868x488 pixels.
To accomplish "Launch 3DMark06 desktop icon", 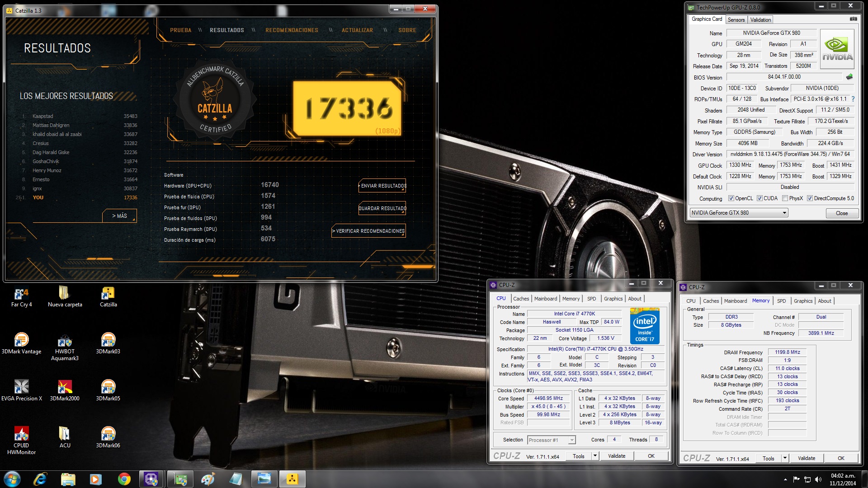I will click(108, 437).
